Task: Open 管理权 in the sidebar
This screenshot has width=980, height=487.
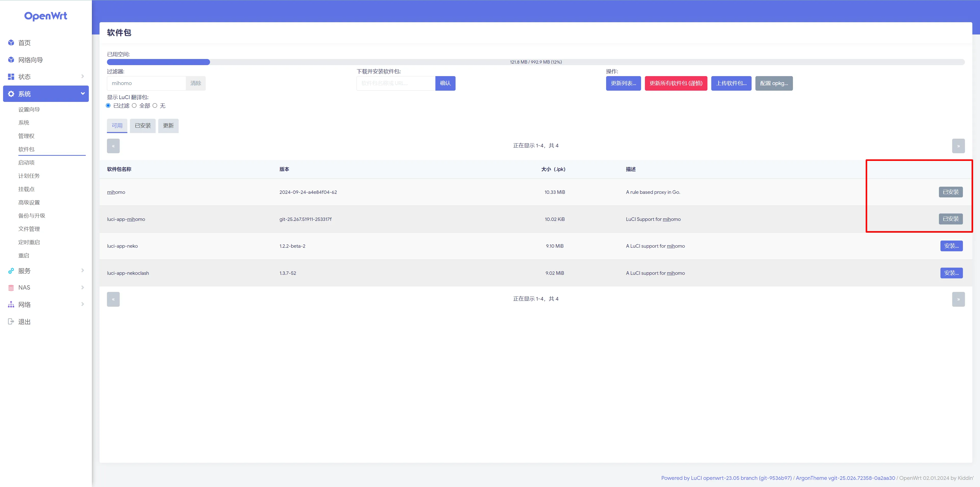Action: pos(26,136)
